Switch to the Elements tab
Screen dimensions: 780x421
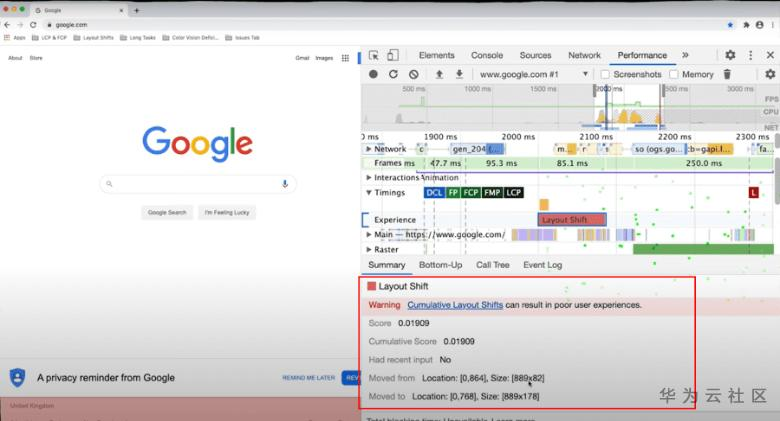(436, 55)
